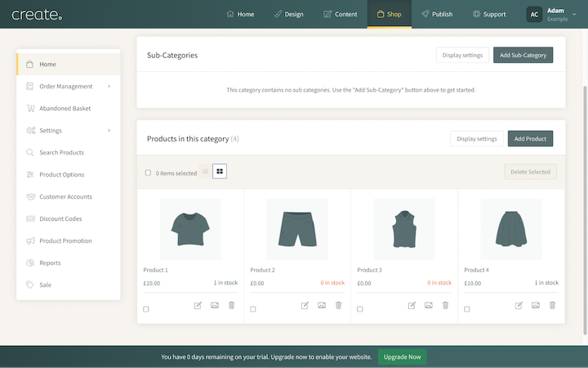This screenshot has width=588, height=368.
Task: Open Product Options in sidebar
Action: pos(69,175)
